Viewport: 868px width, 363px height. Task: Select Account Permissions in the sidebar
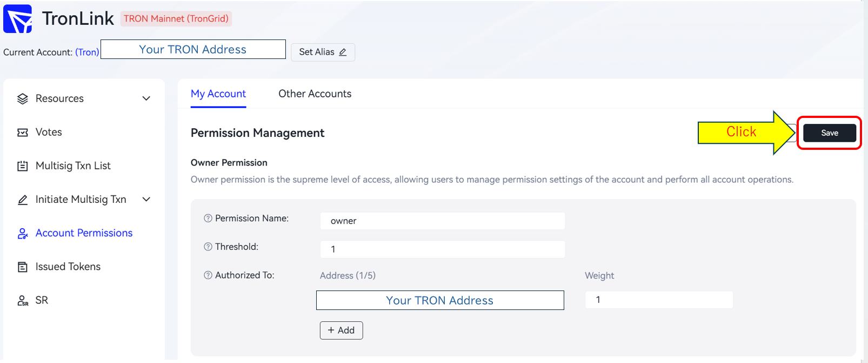point(84,233)
